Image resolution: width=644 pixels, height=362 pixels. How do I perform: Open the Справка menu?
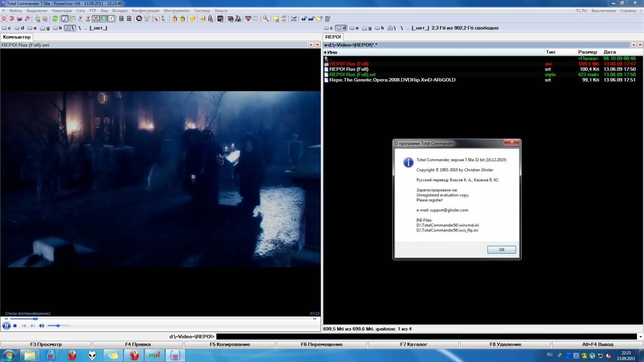click(x=628, y=11)
